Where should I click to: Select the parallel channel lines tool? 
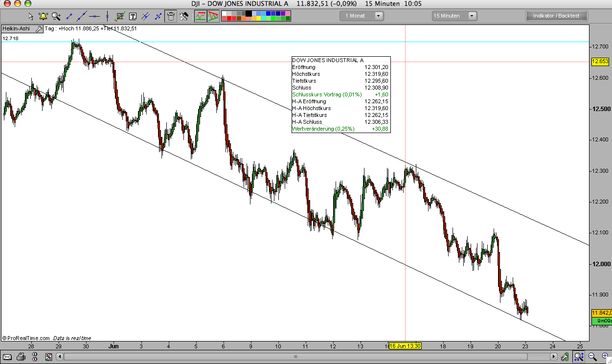tap(145, 16)
